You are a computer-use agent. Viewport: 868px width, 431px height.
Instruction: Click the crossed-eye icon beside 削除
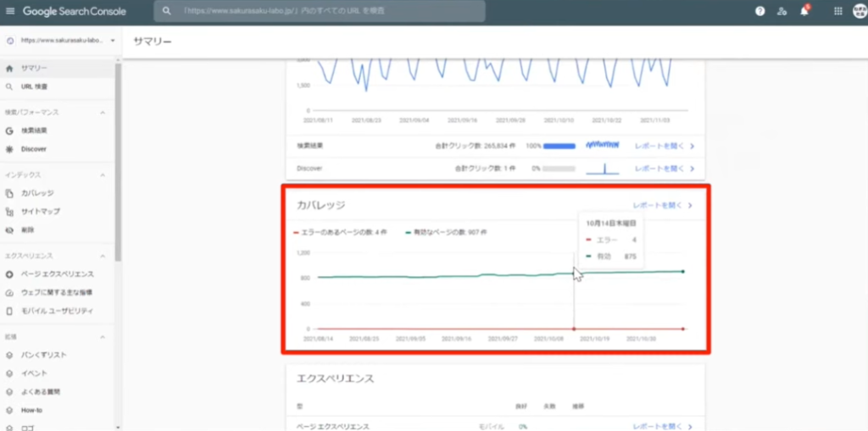point(9,229)
